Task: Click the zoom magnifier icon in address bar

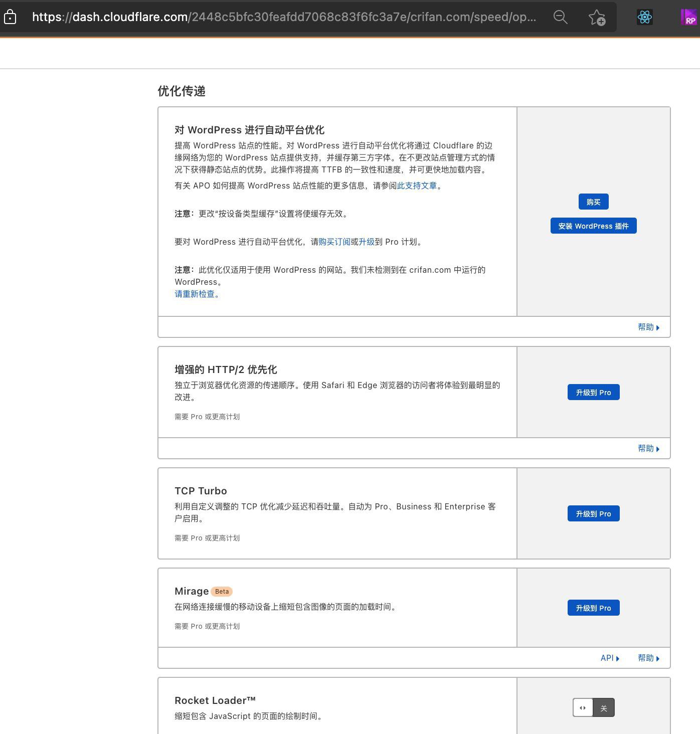Action: [560, 17]
